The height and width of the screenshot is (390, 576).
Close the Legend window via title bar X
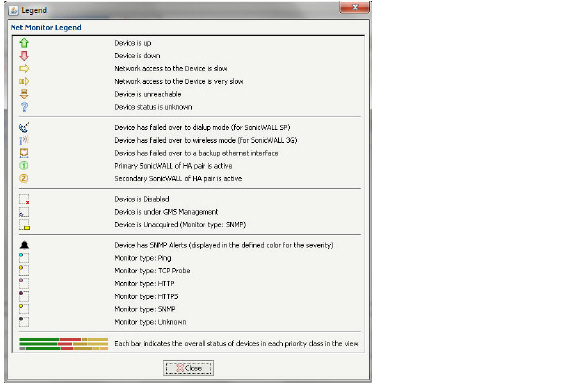click(x=355, y=7)
